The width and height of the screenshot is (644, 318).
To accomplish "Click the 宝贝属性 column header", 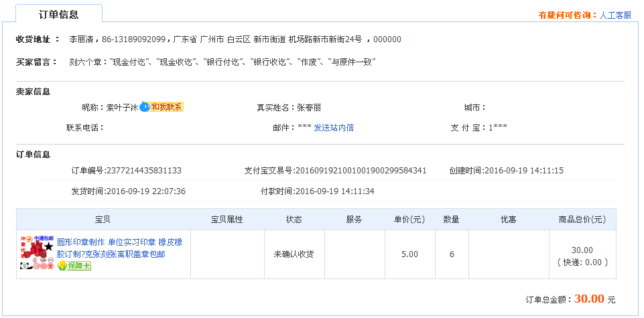I will click(227, 220).
